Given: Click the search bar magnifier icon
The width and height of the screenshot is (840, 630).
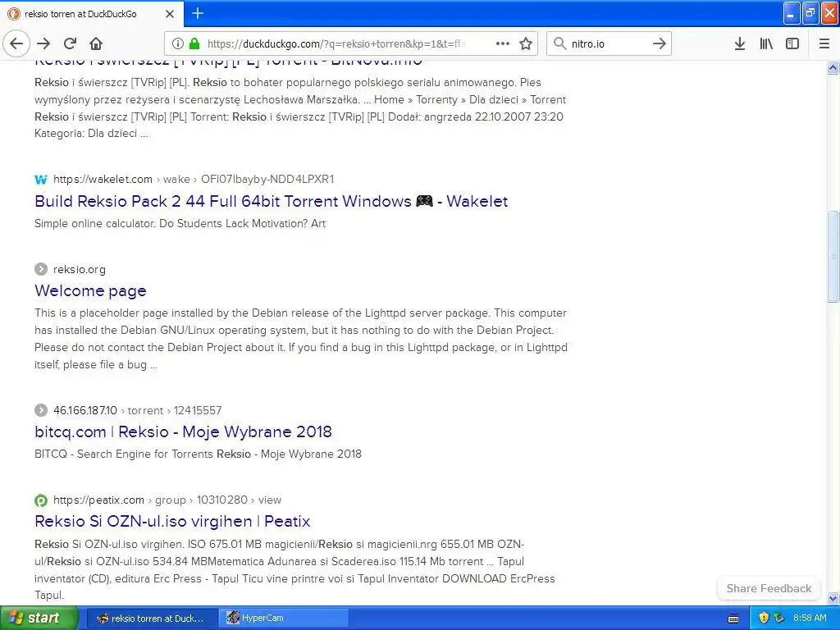Looking at the screenshot, I should [559, 43].
